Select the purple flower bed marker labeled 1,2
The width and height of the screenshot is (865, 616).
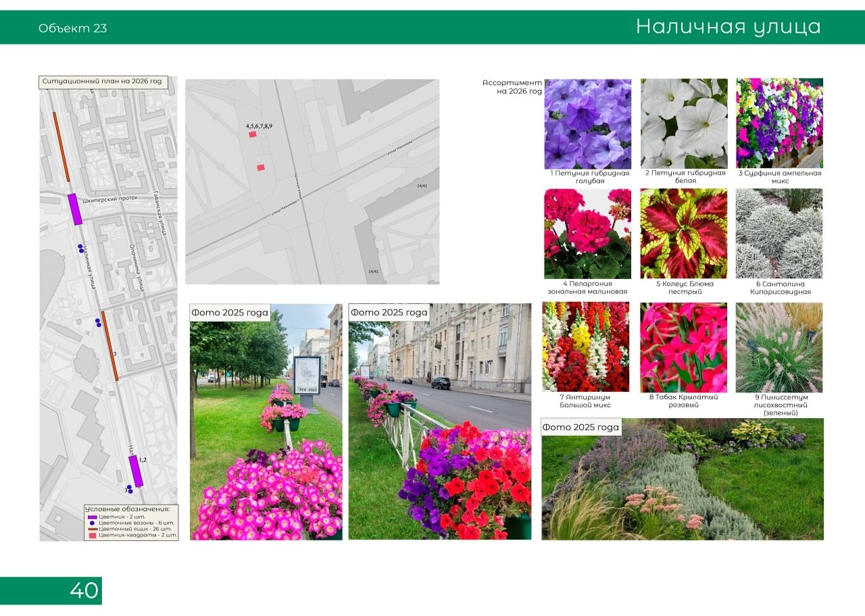tap(136, 471)
